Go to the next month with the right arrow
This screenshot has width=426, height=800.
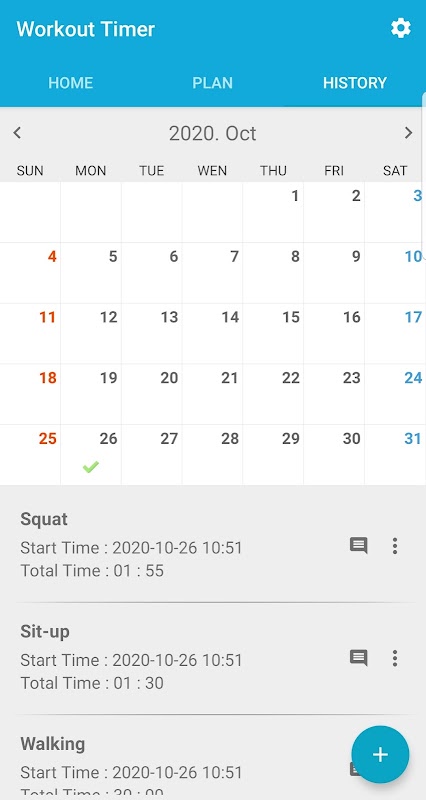(408, 133)
